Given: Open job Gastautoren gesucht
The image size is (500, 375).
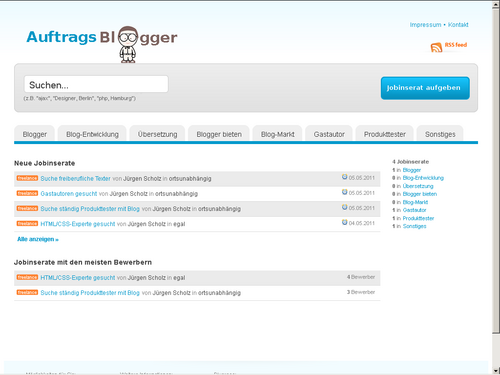Looking at the screenshot, I should pos(69,194).
